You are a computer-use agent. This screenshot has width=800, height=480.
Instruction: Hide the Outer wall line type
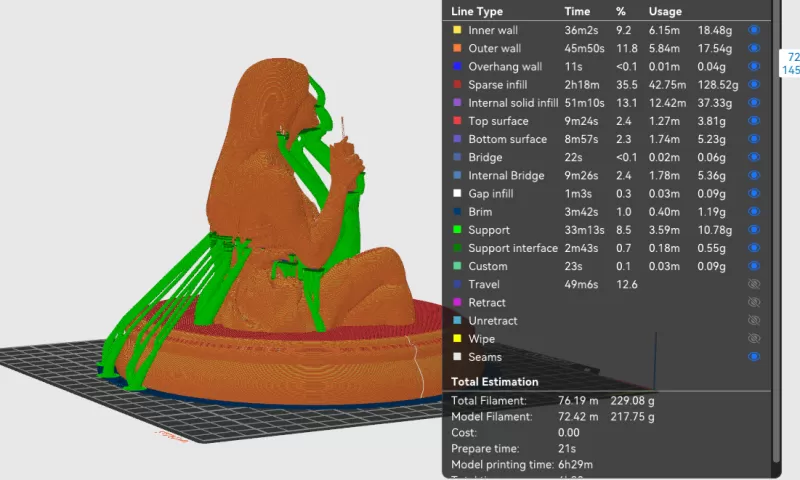pos(754,48)
